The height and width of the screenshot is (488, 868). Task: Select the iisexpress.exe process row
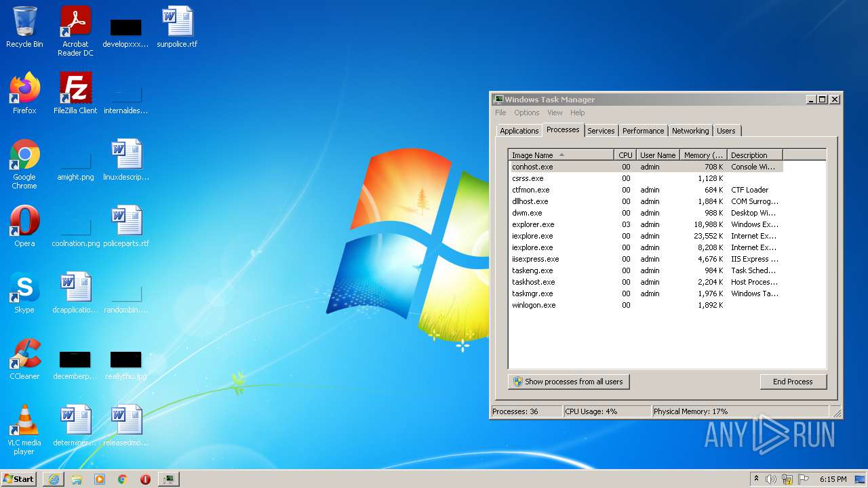pyautogui.click(x=646, y=259)
